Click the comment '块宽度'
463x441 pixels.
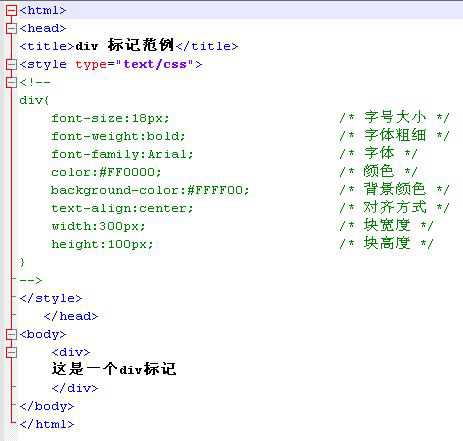click(387, 225)
